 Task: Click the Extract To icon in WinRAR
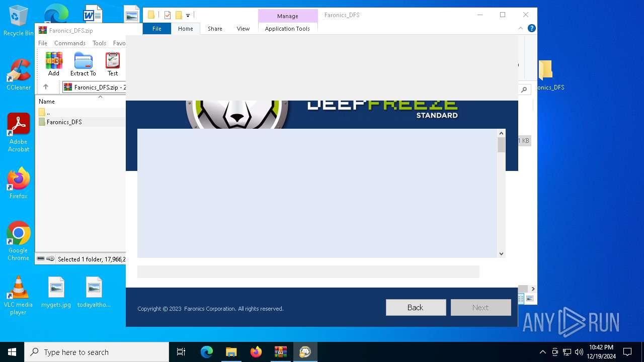coord(83,64)
